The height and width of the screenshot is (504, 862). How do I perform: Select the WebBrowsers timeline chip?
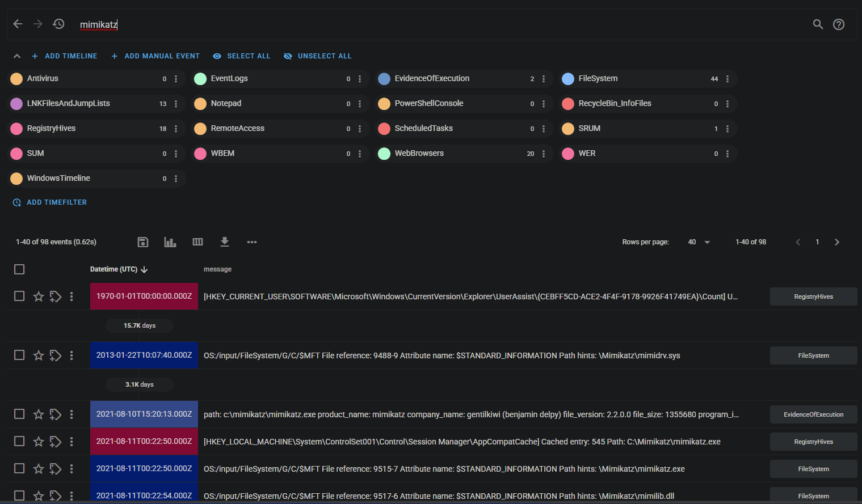tap(419, 154)
